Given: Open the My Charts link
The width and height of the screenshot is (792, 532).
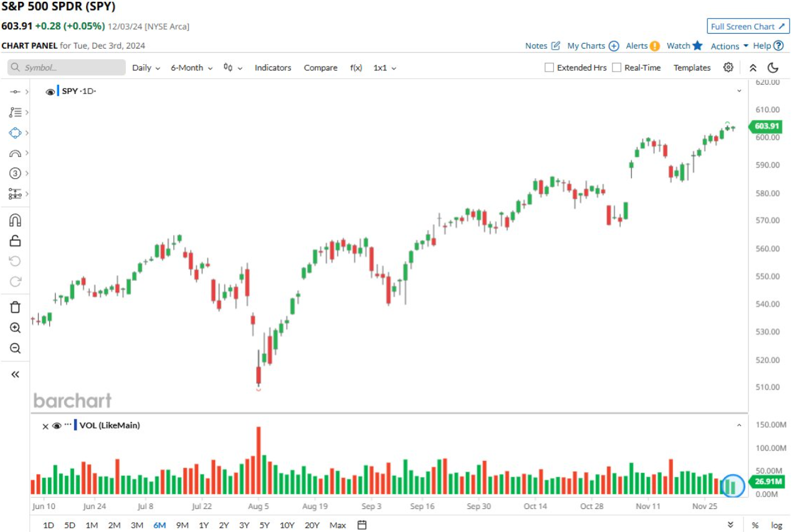Looking at the screenshot, I should 593,46.
